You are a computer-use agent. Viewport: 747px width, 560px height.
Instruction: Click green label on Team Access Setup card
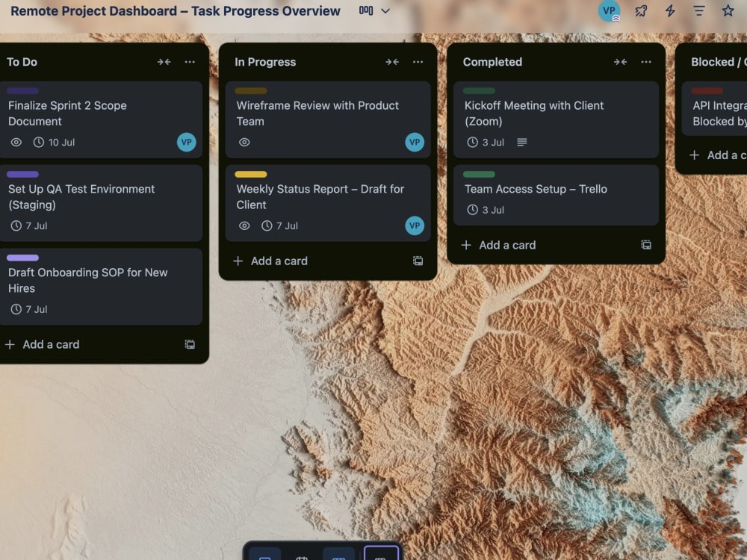pyautogui.click(x=479, y=174)
